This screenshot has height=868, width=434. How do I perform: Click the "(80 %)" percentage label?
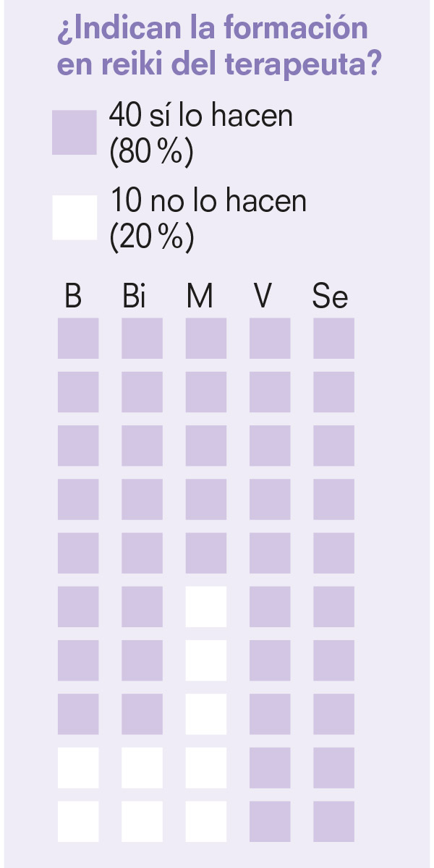coord(151,152)
